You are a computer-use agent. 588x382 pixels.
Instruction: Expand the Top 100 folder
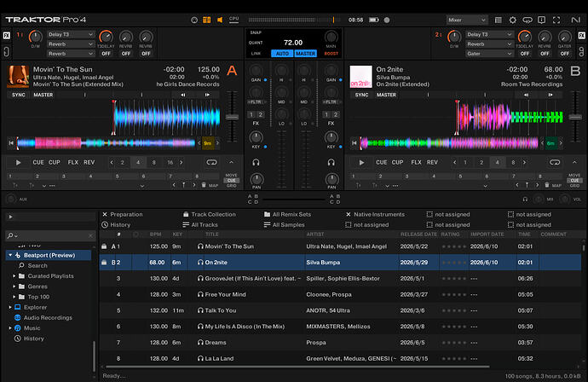coord(14,297)
